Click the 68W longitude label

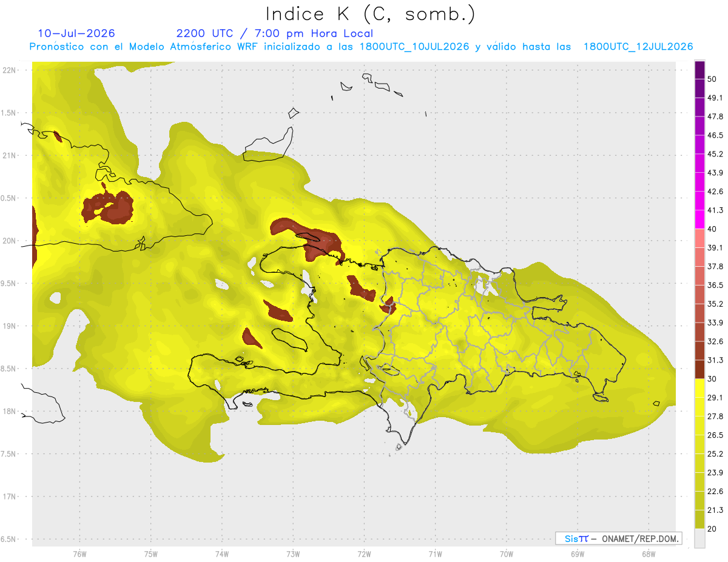(x=648, y=554)
